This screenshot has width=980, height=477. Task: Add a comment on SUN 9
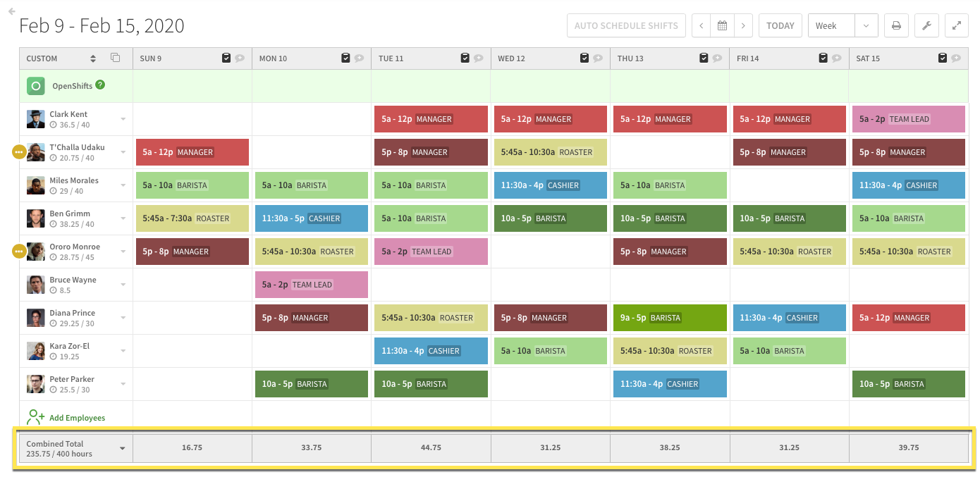coord(240,58)
